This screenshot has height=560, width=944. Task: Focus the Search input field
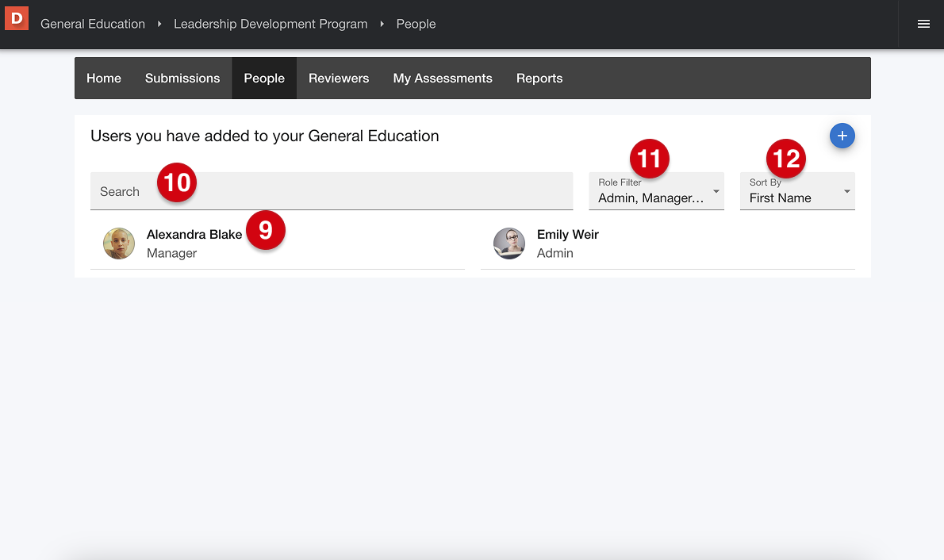click(332, 191)
